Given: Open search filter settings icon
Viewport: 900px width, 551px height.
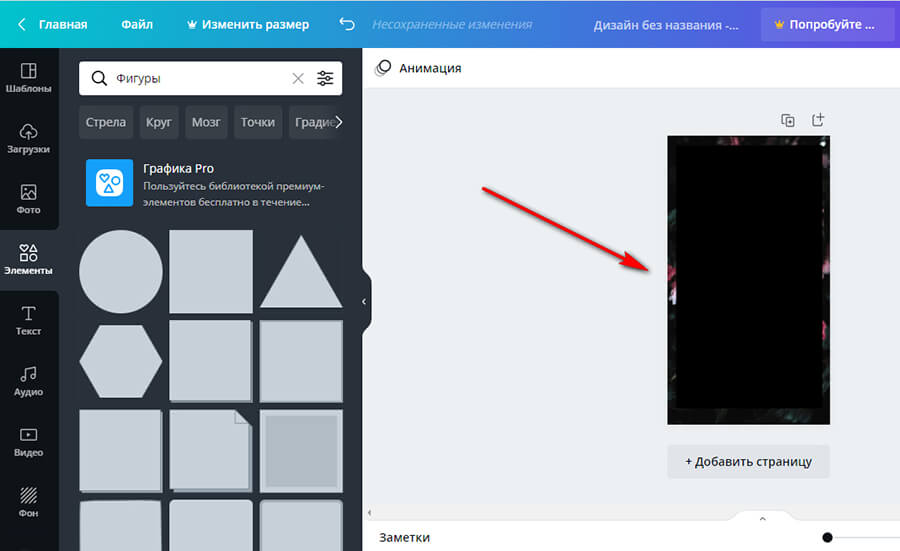Looking at the screenshot, I should click(x=326, y=78).
